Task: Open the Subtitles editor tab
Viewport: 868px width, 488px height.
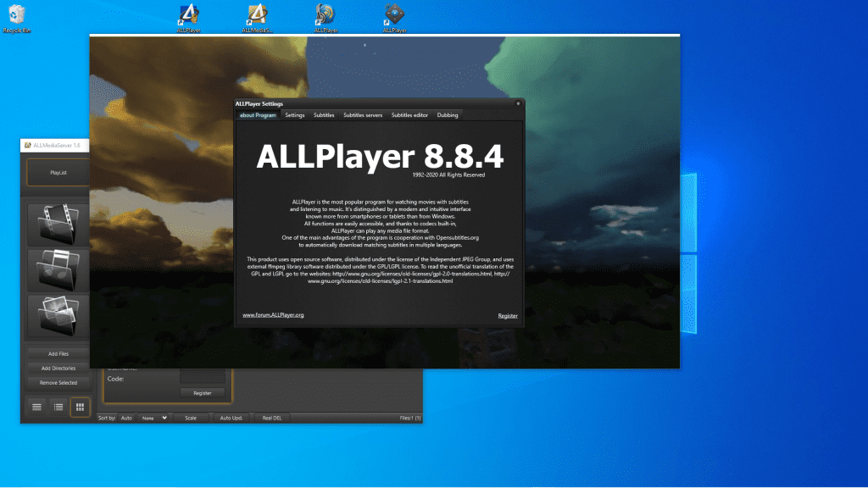Action: coord(409,115)
